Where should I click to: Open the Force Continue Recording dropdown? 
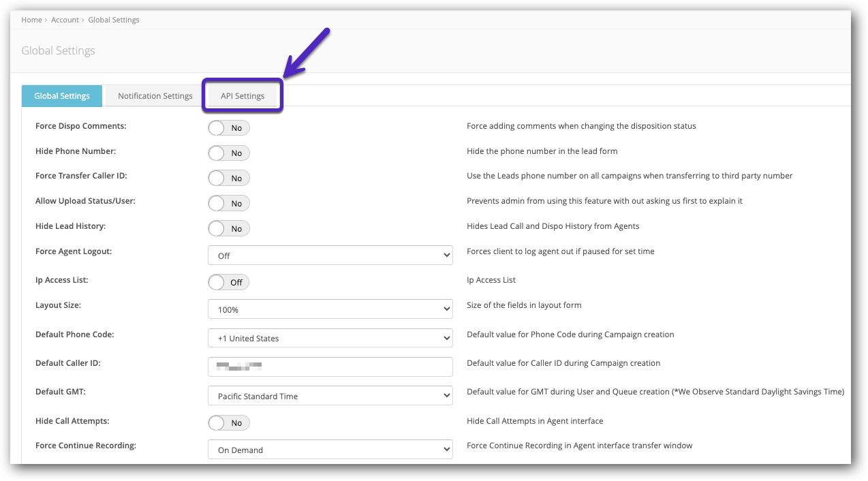click(330, 449)
